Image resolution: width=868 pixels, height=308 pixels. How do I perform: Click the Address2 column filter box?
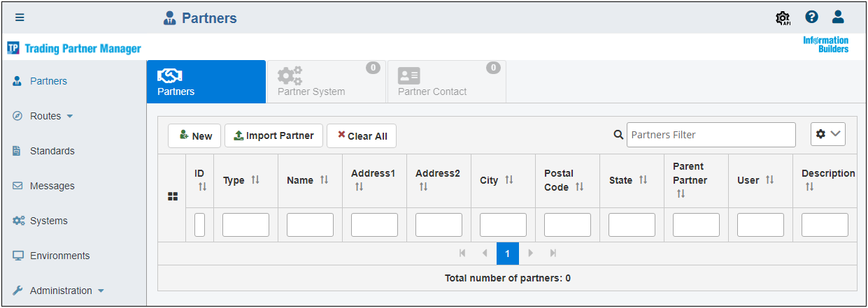coord(439,225)
